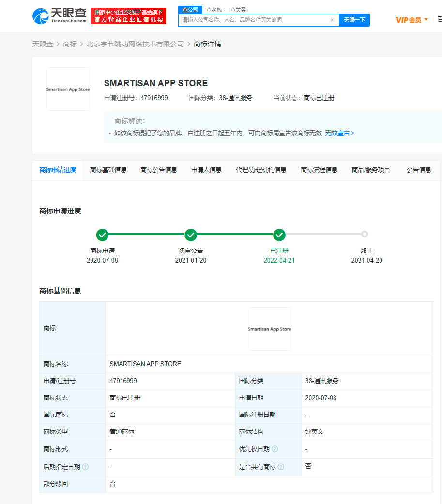Open help for 是否共有商标
The height and width of the screenshot is (504, 442).
[281, 467]
